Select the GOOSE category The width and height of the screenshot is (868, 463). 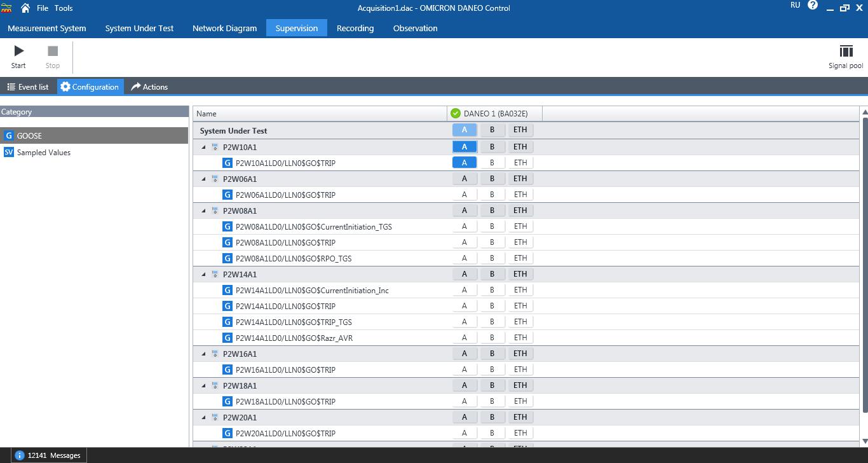click(x=29, y=135)
